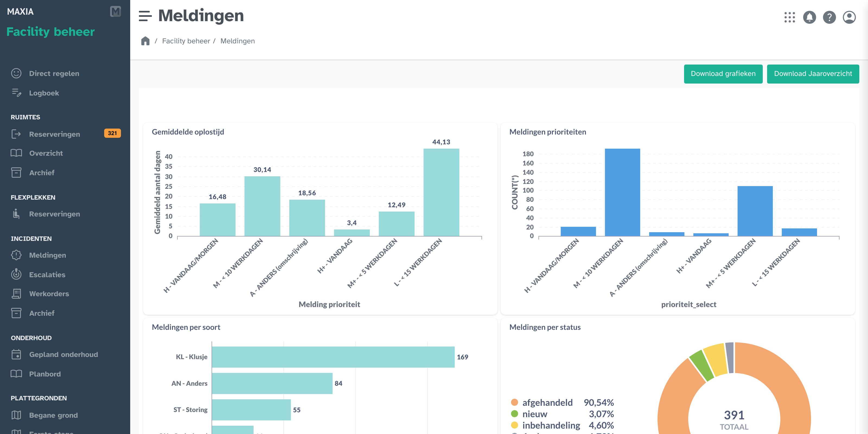Image resolution: width=868 pixels, height=434 pixels.
Task: Click the Meldingen prioriteiten chart title
Action: pyautogui.click(x=548, y=132)
